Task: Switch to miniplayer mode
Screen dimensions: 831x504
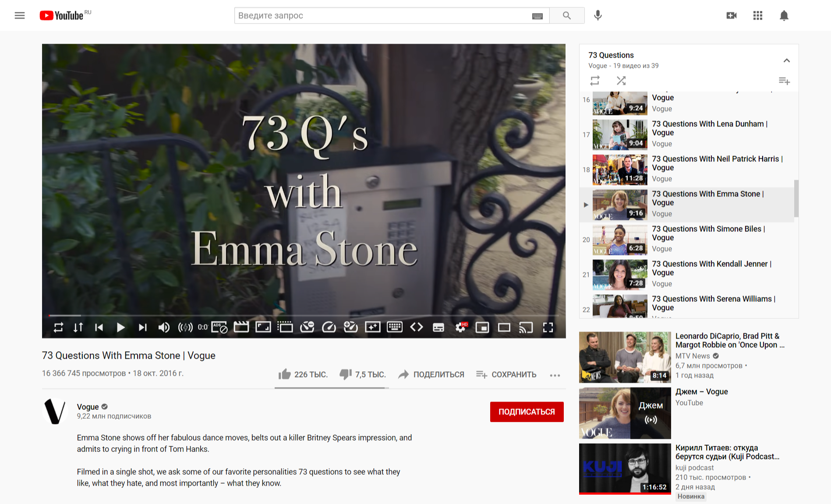Action: tap(482, 328)
